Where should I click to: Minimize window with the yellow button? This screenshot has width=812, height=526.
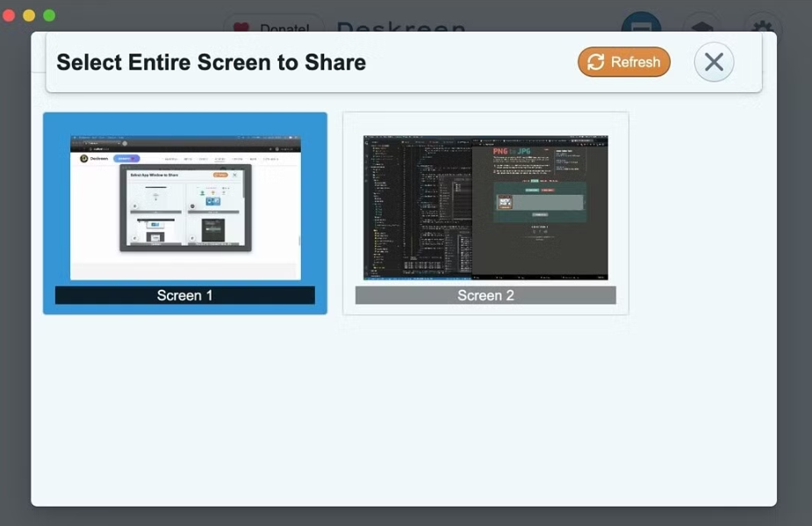tap(29, 16)
